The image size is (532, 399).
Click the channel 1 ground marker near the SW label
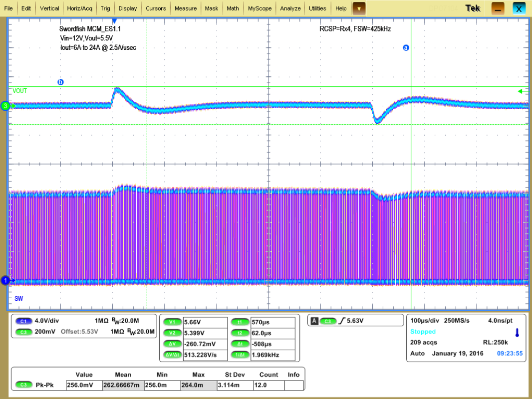tap(6, 280)
